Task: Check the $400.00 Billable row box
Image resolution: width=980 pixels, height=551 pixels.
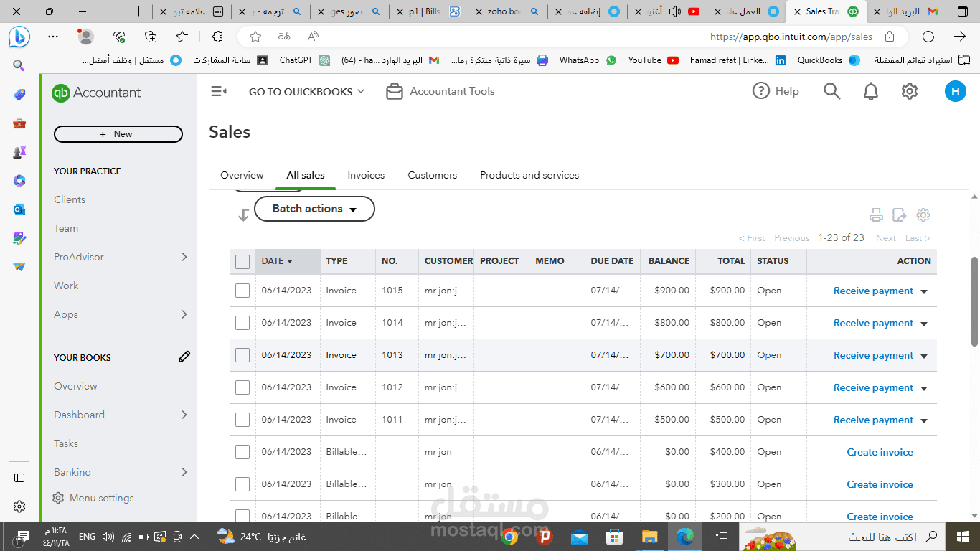Action: pos(242,452)
